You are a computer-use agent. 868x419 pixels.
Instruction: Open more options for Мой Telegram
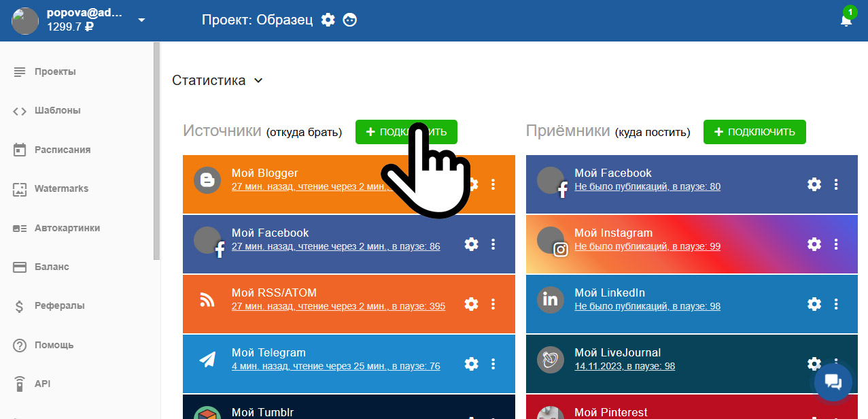[493, 364]
